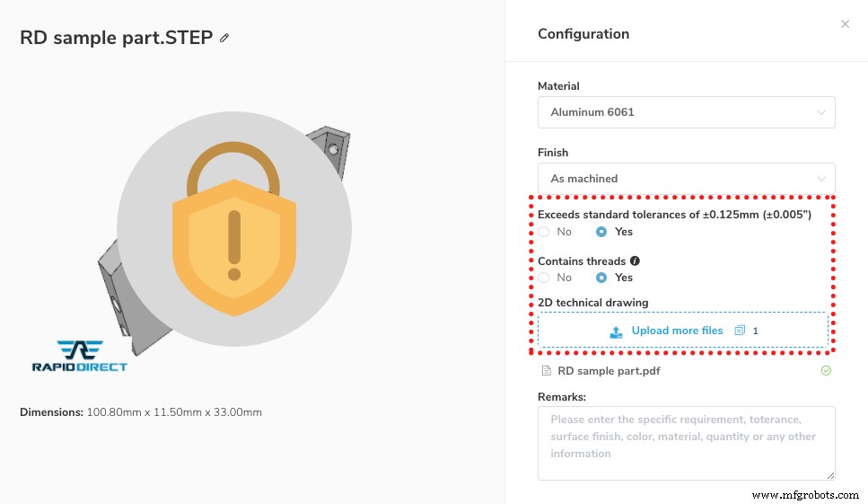
Task: Select No for exceeds standard tolerances
Action: (544, 232)
